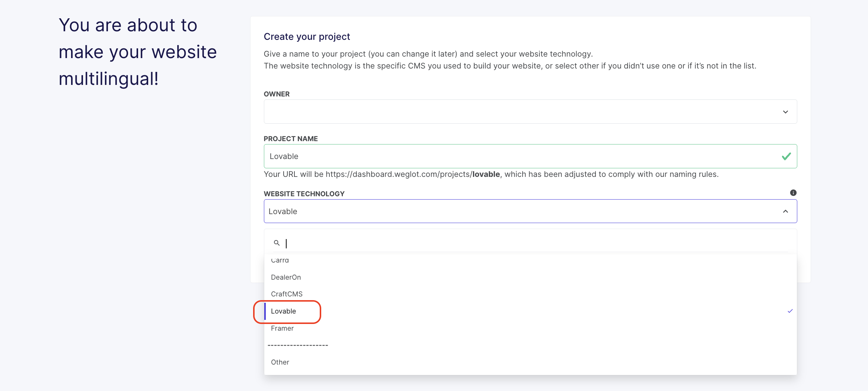The height and width of the screenshot is (391, 868).
Task: Select the partially visible Carrd option
Action: point(280,260)
